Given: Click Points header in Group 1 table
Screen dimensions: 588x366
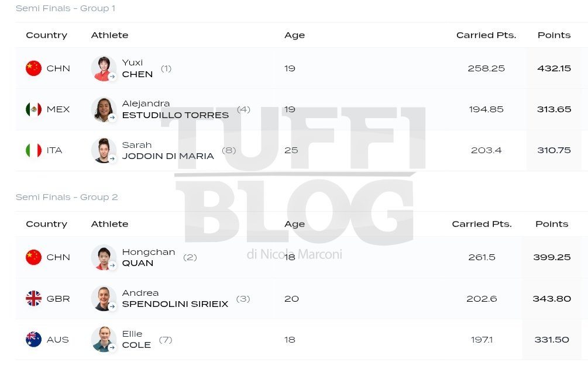Looking at the screenshot, I should [x=554, y=35].
